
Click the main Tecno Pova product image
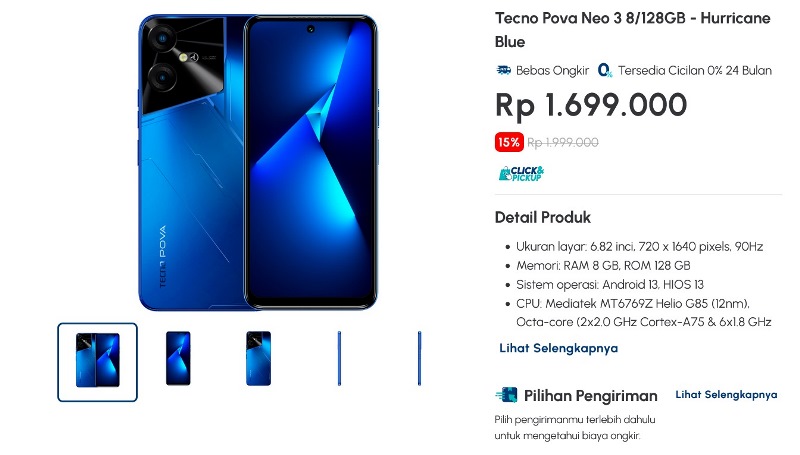[258, 162]
